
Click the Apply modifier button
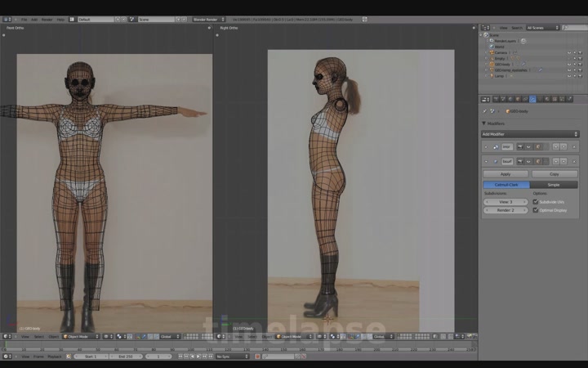coord(506,174)
